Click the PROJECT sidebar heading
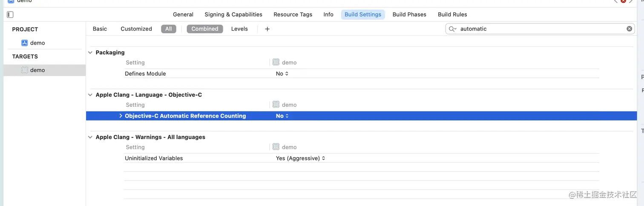644x206 pixels. (x=25, y=29)
